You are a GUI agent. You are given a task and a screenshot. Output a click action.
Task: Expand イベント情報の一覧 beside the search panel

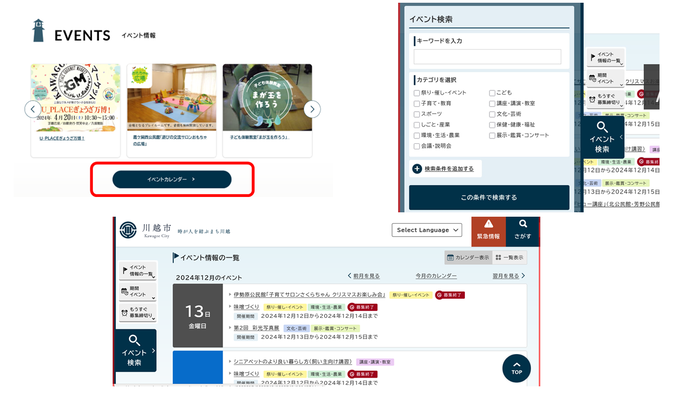click(x=606, y=57)
